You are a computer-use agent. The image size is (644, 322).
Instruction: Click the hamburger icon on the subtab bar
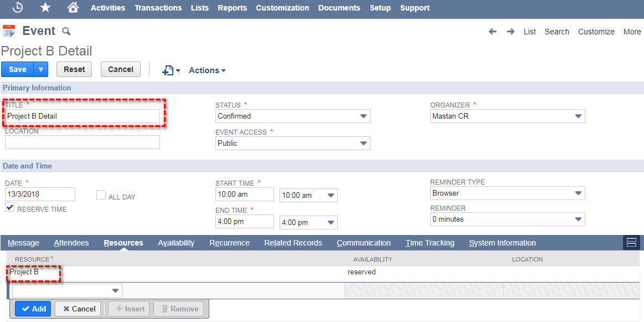[x=631, y=242]
